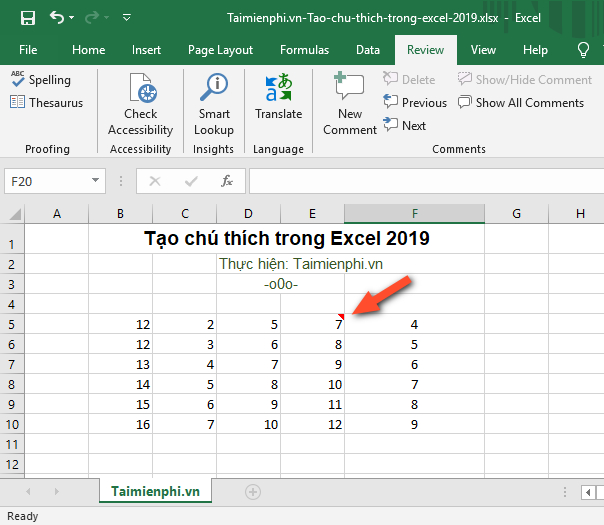Go to Next comment
The height and width of the screenshot is (525, 604).
click(x=404, y=126)
